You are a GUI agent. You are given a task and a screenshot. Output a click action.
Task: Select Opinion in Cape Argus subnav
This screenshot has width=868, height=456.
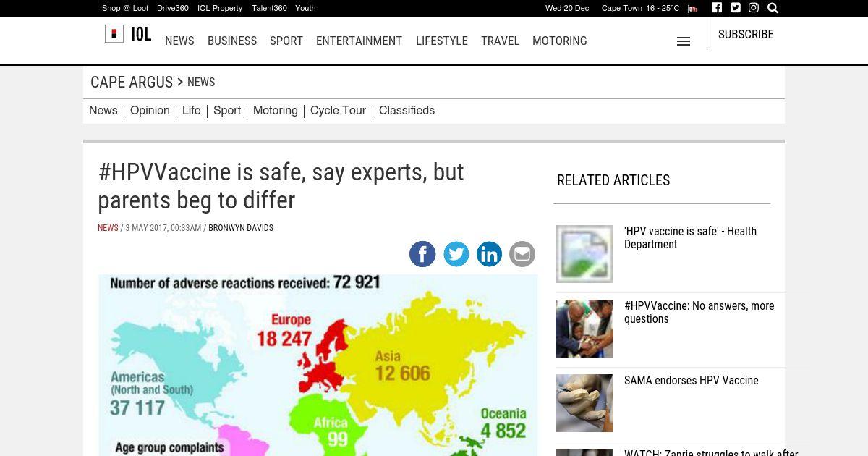pos(150,111)
